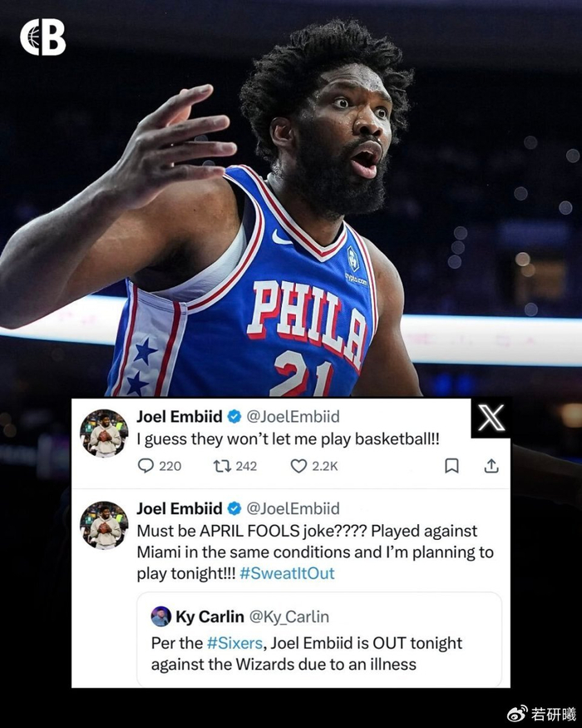
Task: Click the CB basketball logo
Action: pyautogui.click(x=42, y=37)
